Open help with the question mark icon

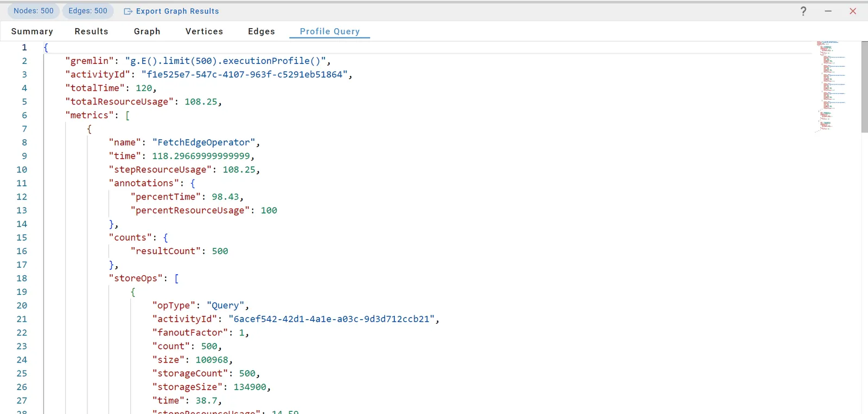coord(803,11)
